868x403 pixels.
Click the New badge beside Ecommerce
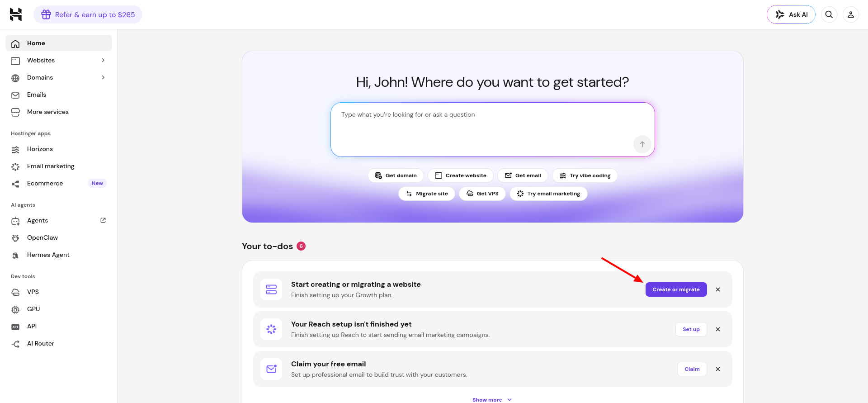click(97, 183)
